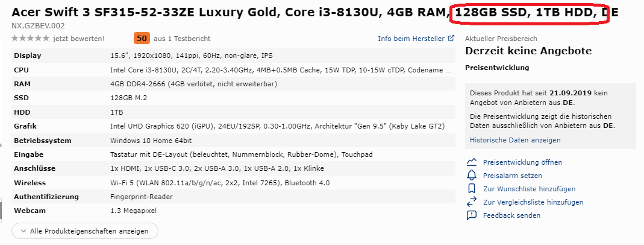The width and height of the screenshot is (644, 245).
Task: Rate the product using the stars
Action: 30,38
